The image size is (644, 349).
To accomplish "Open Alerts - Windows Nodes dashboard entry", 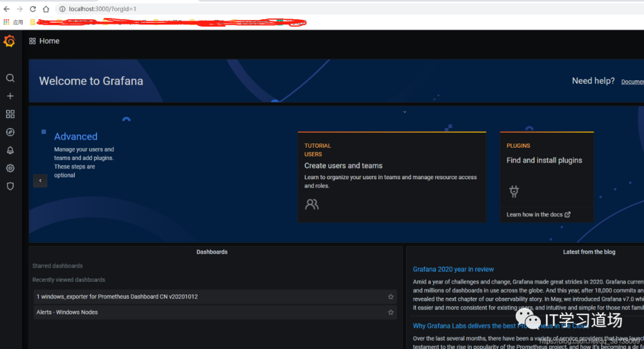I will tap(215, 312).
